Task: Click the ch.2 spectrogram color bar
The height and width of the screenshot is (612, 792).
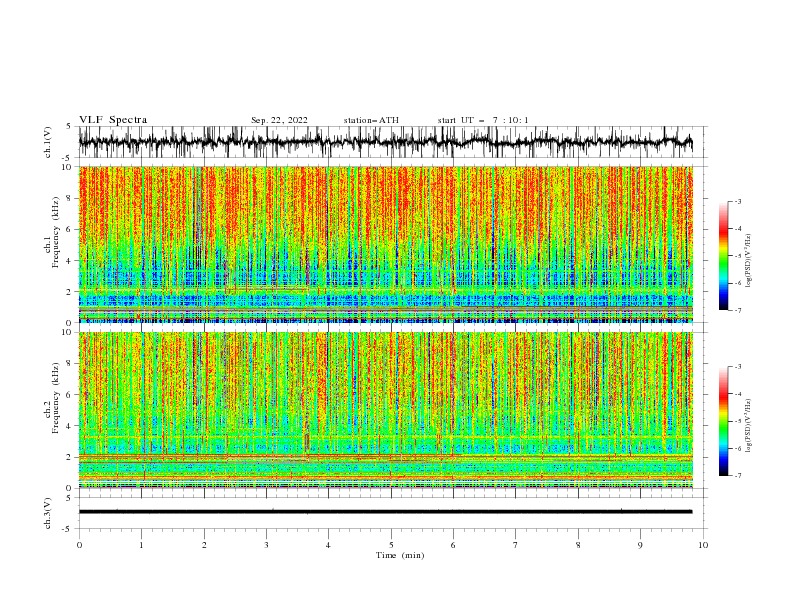Action: (723, 421)
